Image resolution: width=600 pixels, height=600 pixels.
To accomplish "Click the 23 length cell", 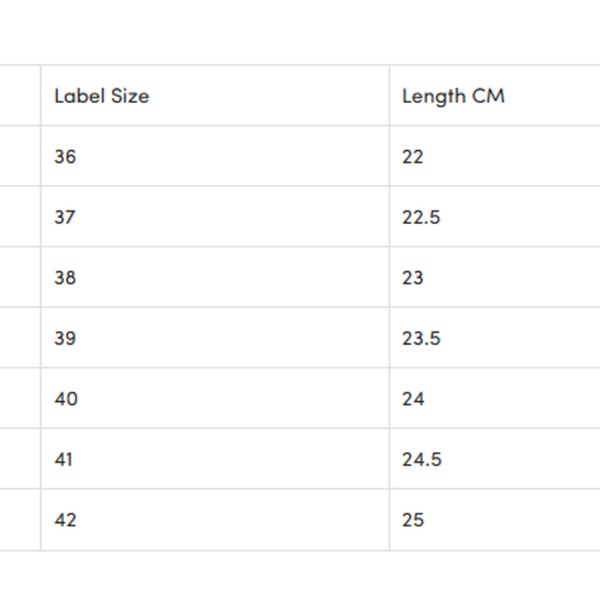I will click(x=413, y=278).
